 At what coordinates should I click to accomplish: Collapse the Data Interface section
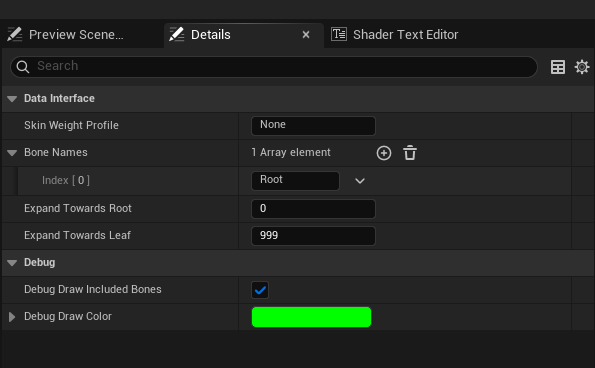click(x=12, y=99)
